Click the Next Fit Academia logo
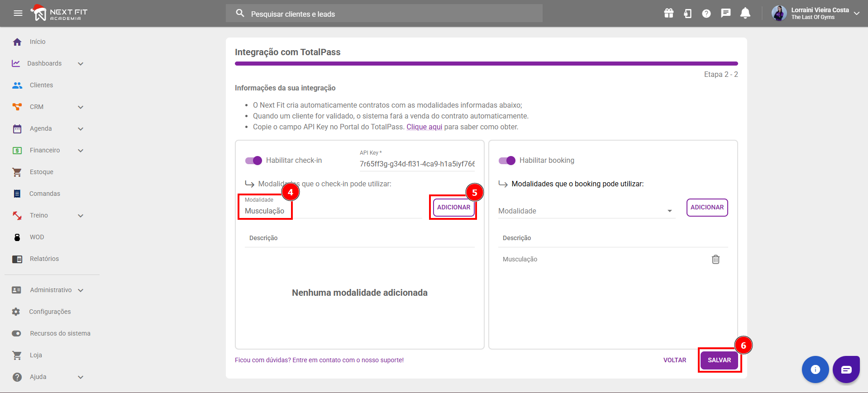The width and height of the screenshot is (868, 393). [x=59, y=13]
